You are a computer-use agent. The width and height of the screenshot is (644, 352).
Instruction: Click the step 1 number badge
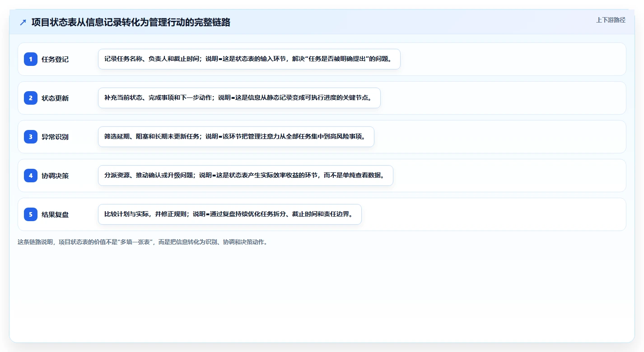[x=31, y=59]
